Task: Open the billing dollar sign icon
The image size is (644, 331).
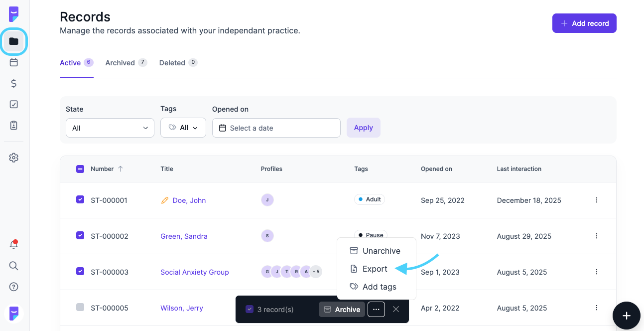Action: coord(14,83)
